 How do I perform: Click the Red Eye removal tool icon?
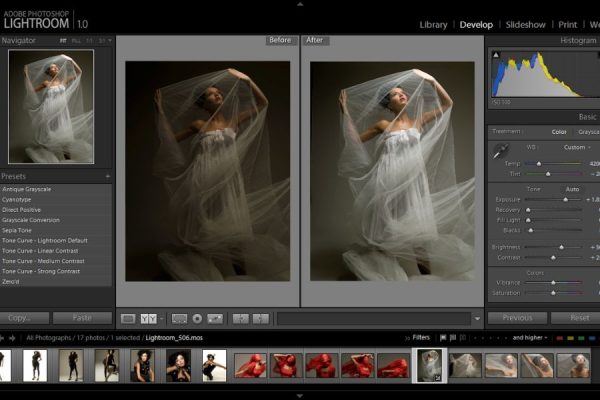pos(214,318)
